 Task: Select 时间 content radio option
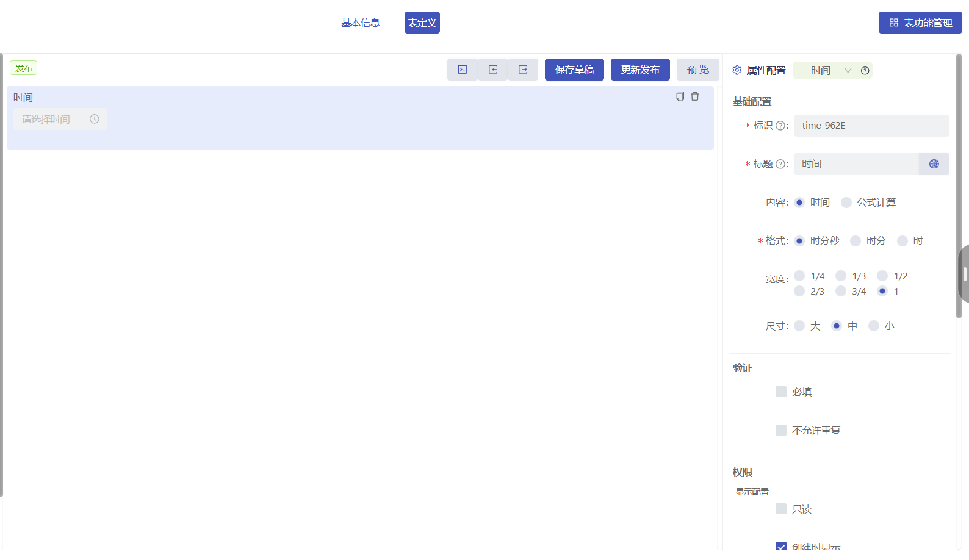click(799, 203)
